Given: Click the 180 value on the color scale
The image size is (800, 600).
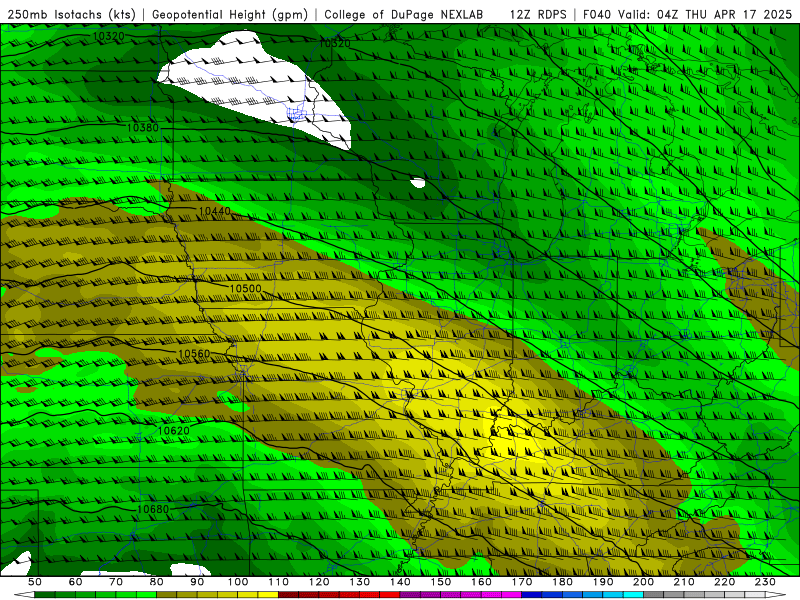Looking at the screenshot, I should [562, 582].
